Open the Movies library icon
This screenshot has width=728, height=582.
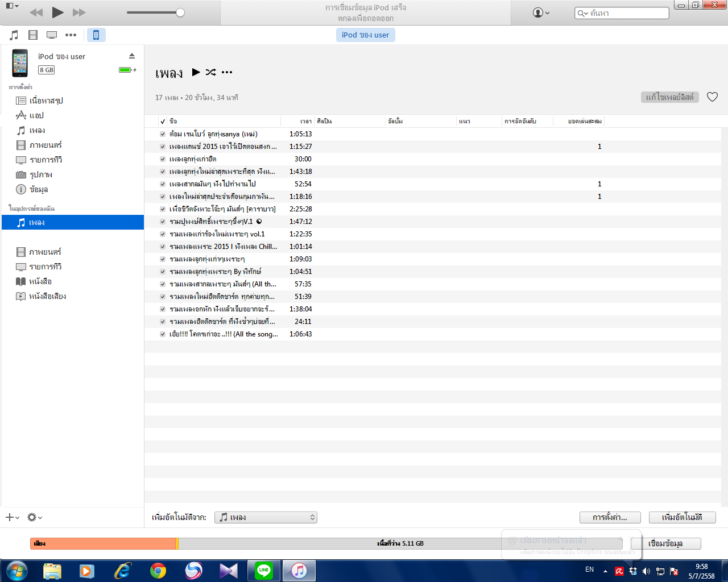(x=33, y=35)
